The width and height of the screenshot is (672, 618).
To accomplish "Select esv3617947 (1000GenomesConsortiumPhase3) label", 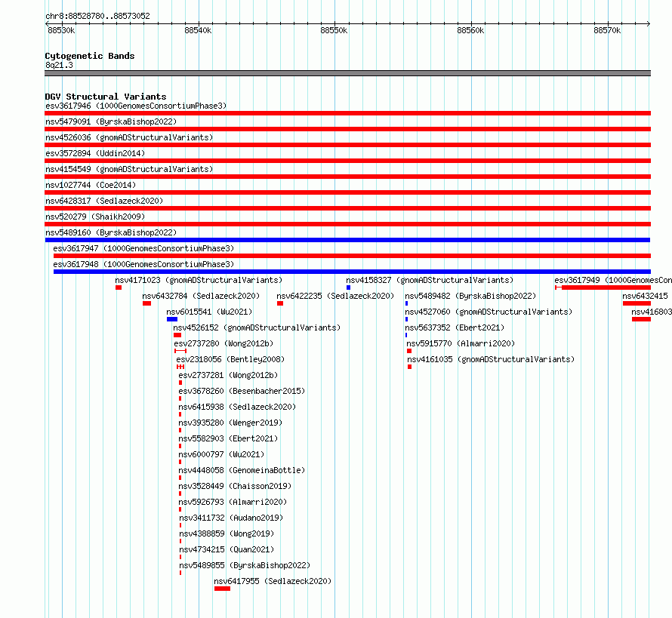I will (x=143, y=248).
